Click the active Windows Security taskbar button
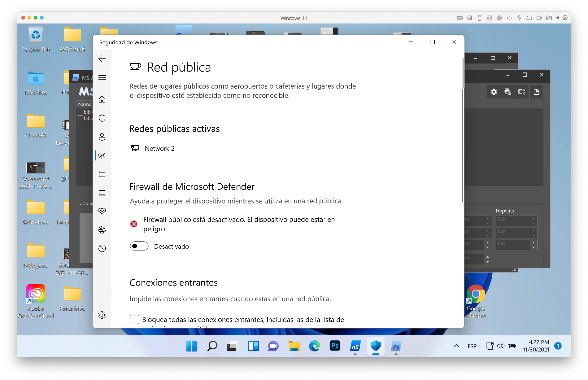Image resolution: width=588 pixels, height=380 pixels. (x=376, y=346)
